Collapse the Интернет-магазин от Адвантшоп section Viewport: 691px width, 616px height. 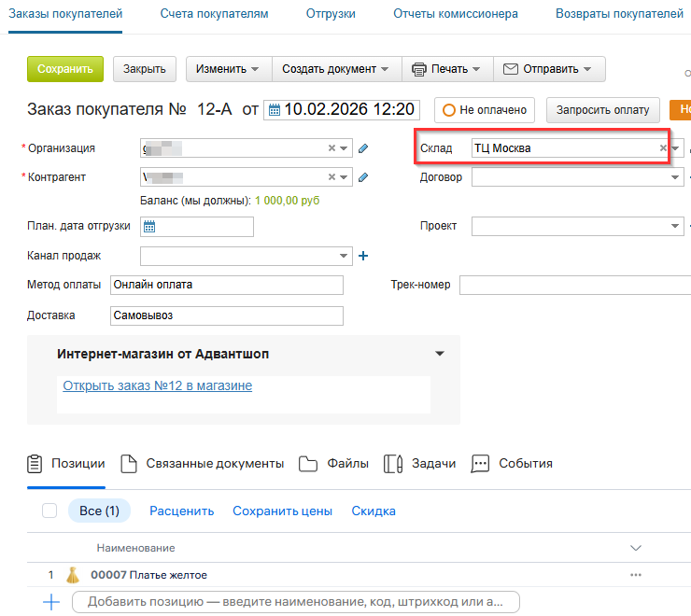pyautogui.click(x=440, y=354)
